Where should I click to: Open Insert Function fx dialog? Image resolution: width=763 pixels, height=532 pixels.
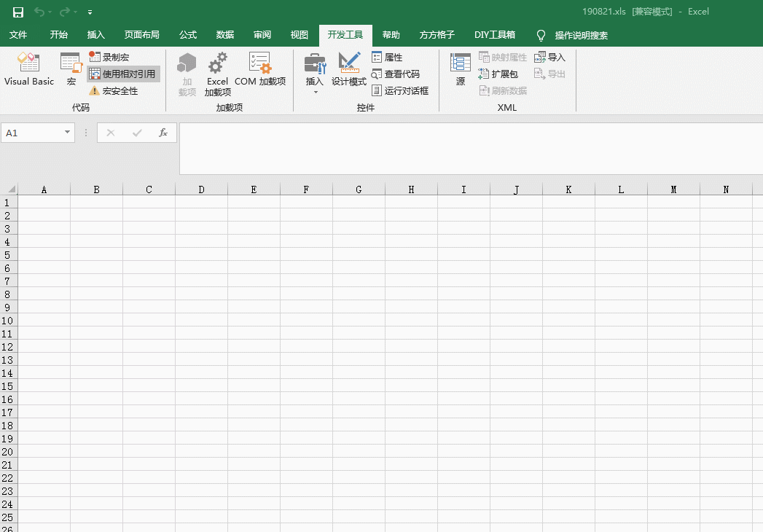(163, 133)
